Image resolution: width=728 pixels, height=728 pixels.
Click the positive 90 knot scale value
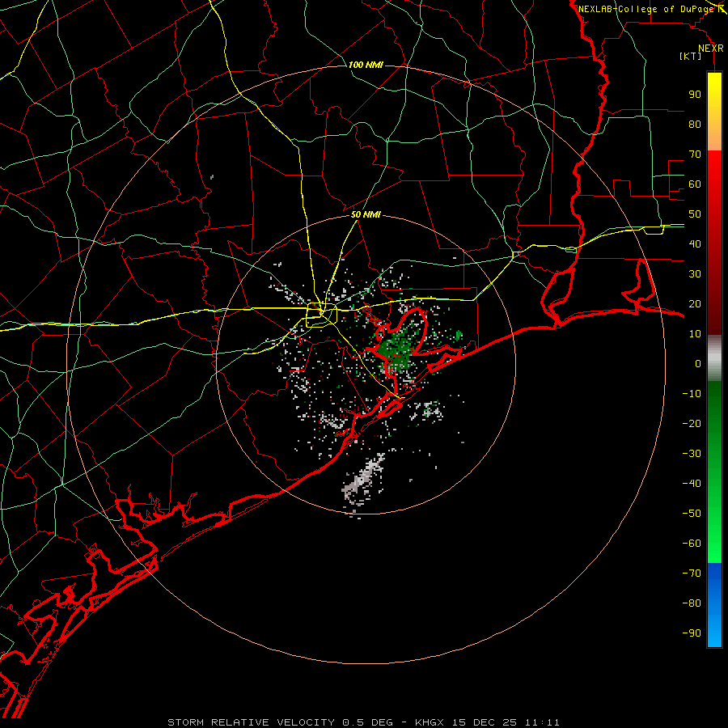[x=695, y=95]
